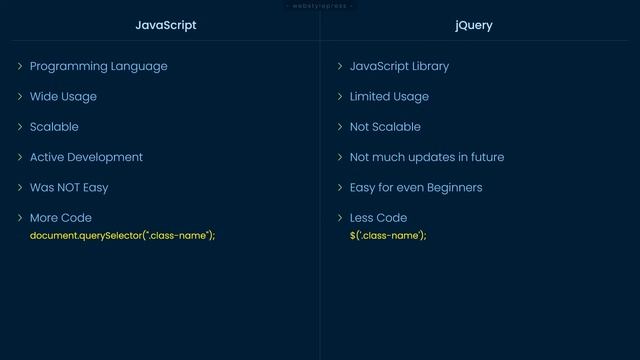Screen dimensions: 640x360
Task: Select the Programming Language text
Action: point(98,67)
